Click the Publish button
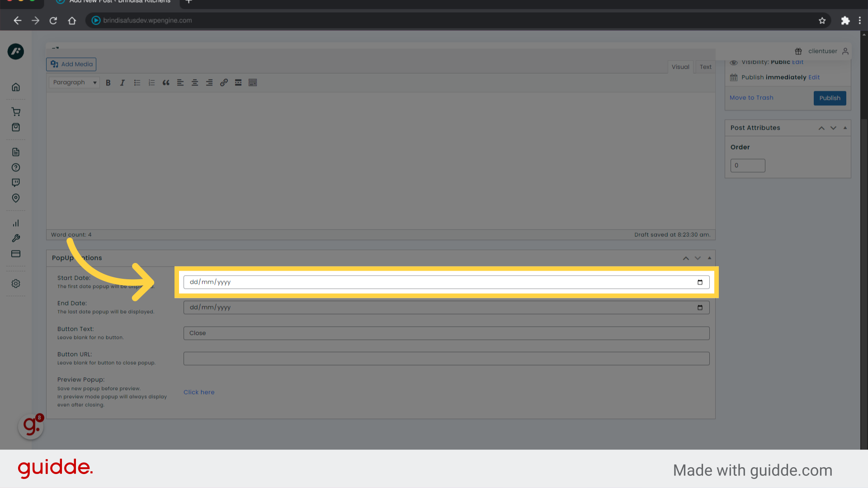The width and height of the screenshot is (868, 488). 830,98
